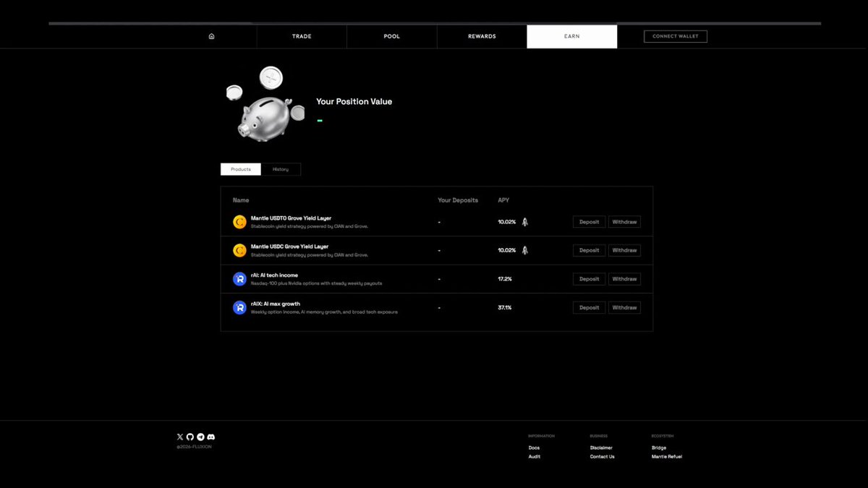
Task: Click the 17.2% APY value
Action: click(x=505, y=279)
